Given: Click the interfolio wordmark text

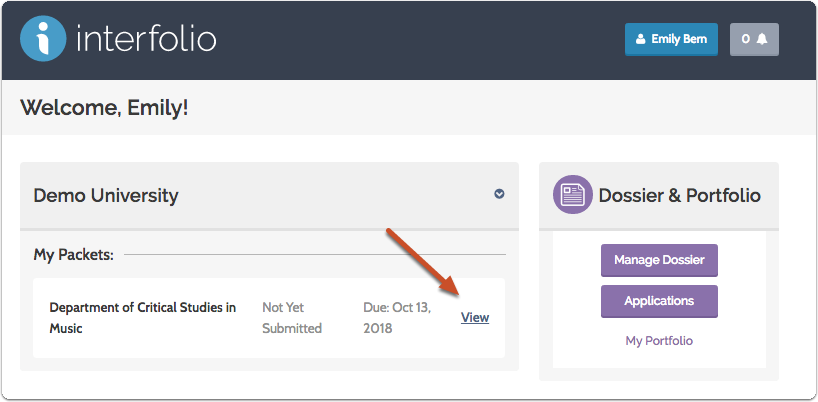Looking at the screenshot, I should coord(146,38).
